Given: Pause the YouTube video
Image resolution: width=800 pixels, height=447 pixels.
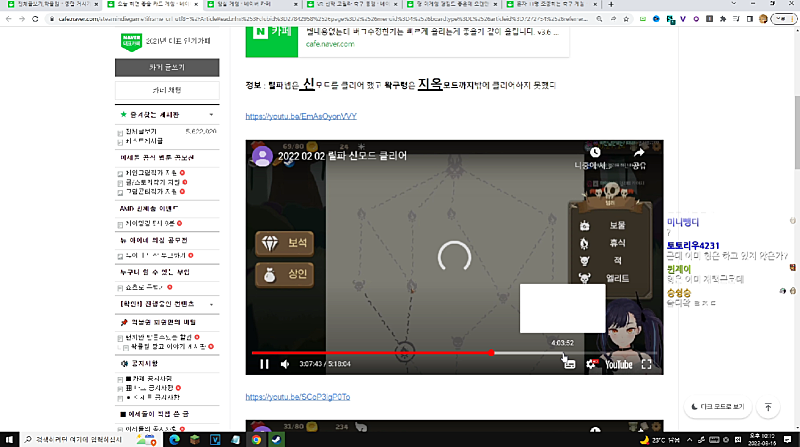Looking at the screenshot, I should click(x=264, y=364).
